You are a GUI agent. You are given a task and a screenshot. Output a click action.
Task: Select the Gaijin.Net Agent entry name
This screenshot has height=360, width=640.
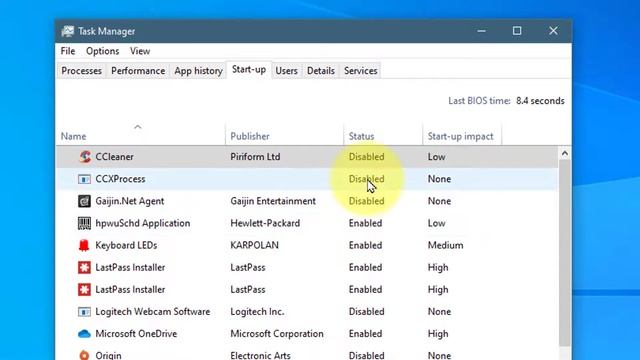129,201
